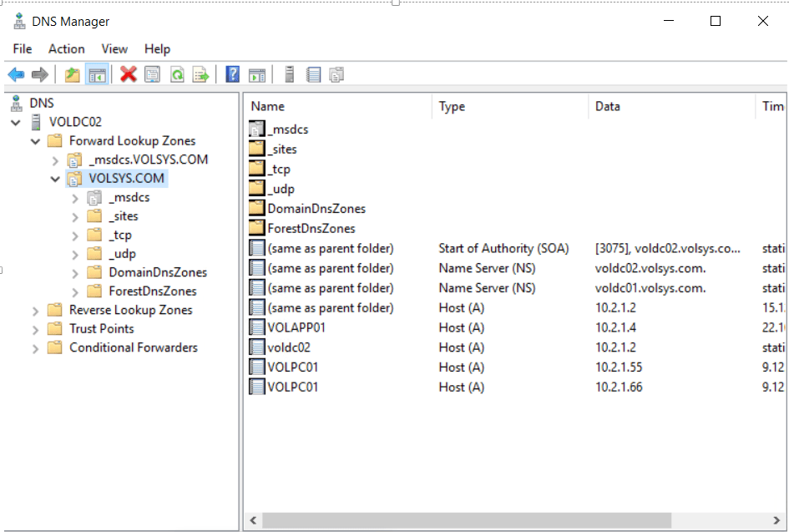Click the Up one level folder icon
This screenshot has height=532, width=789.
(x=73, y=75)
